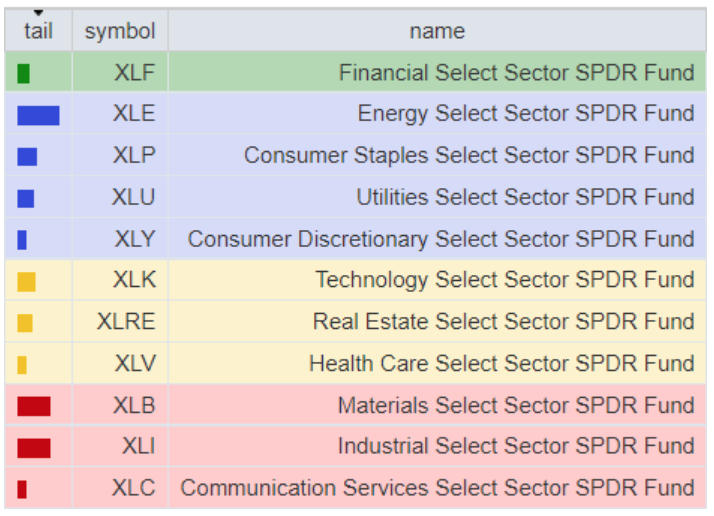Screen dimensions: 714x516
Task: Open Communication Services Select Sector SPDR Fund
Action: click(437, 489)
